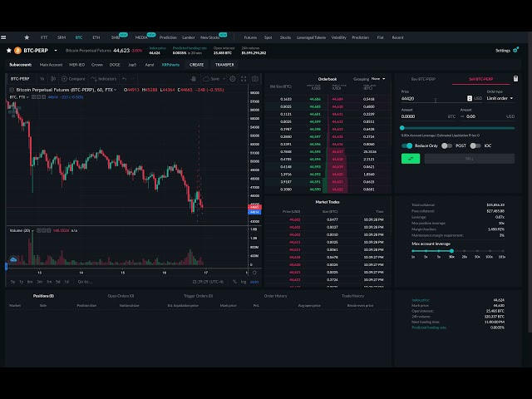
Task: Select the ETH market tab
Action: (x=96, y=37)
